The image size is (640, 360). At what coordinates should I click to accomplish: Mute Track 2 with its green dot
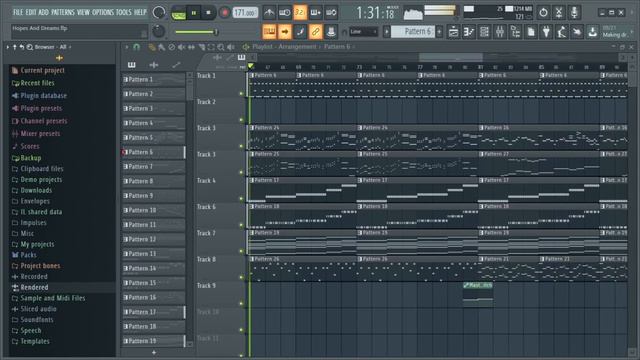point(241,120)
